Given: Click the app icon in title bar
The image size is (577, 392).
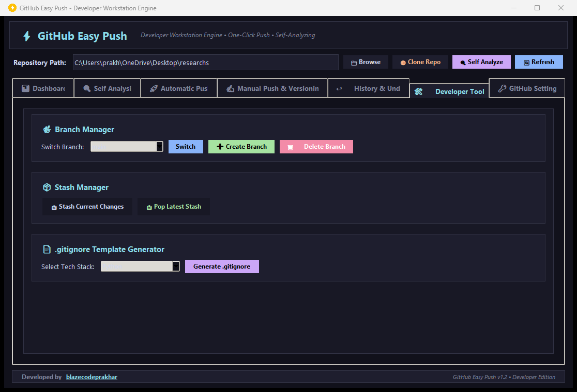Looking at the screenshot, I should pos(12,8).
